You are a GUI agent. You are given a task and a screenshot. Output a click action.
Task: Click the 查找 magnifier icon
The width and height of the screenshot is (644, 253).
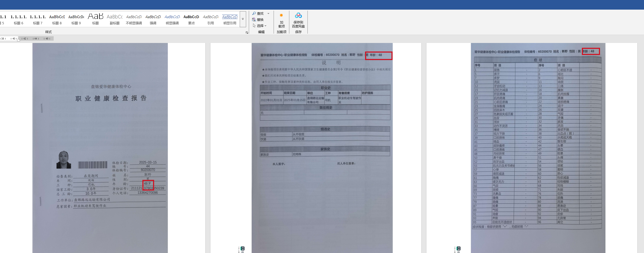pyautogui.click(x=254, y=13)
